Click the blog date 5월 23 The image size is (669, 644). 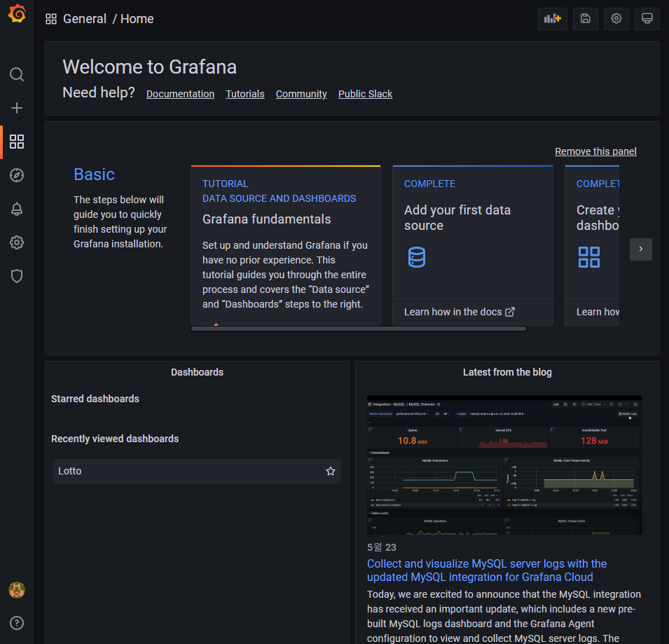[381, 547]
